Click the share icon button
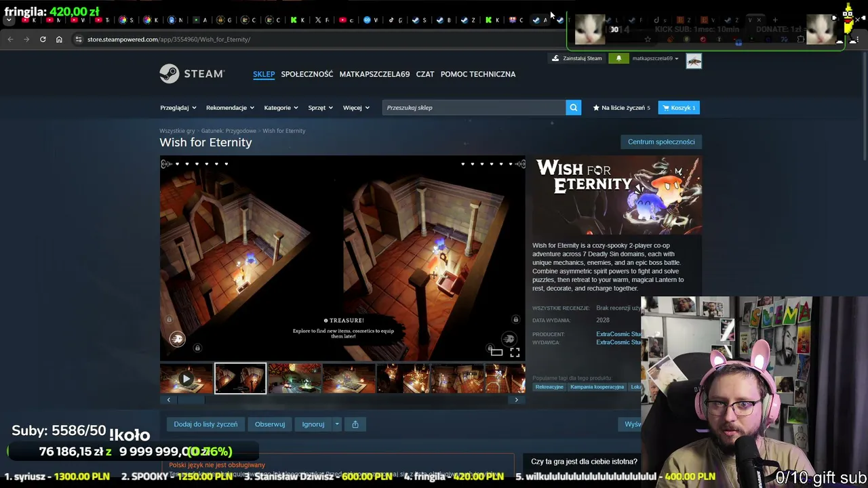Screen dimensions: 868x488 (x=355, y=424)
